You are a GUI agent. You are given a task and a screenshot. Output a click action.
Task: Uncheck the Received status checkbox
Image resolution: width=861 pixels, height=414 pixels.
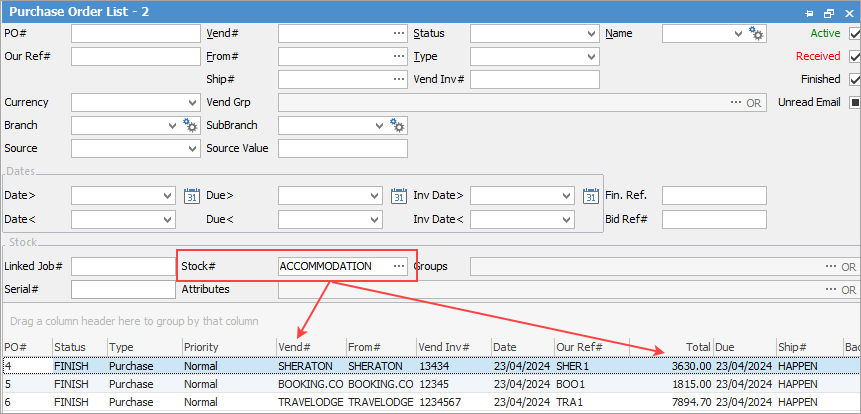(854, 57)
